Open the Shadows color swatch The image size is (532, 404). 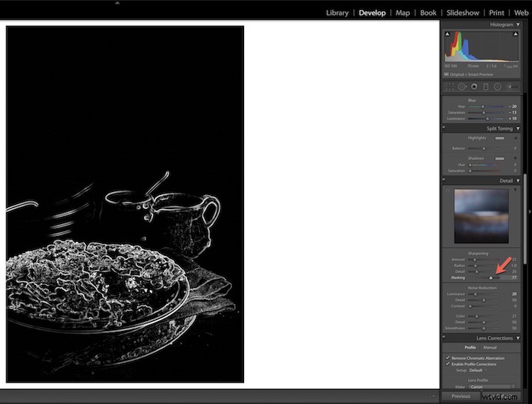(499, 158)
